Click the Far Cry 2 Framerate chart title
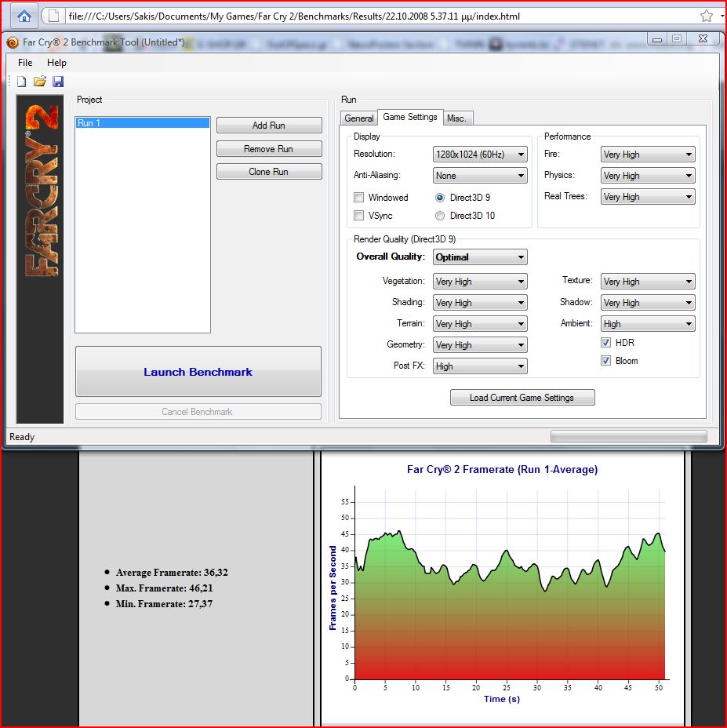This screenshot has height=728, width=727. [502, 469]
